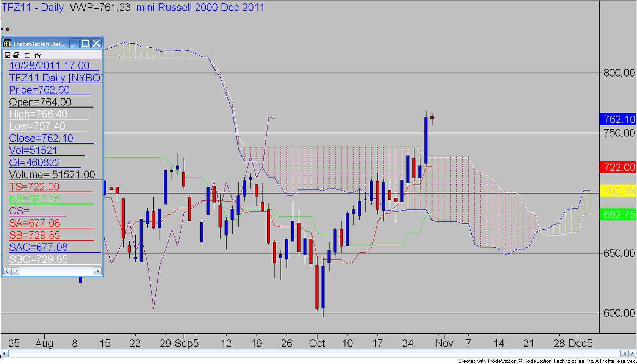Screen dimensions: 637x364
Task: Click the chart horizontal scroll thumb
Action: (x=624, y=353)
